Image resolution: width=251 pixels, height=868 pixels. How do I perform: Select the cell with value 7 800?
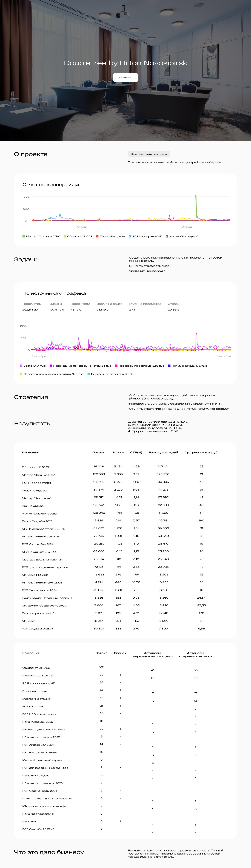pyautogui.click(x=163, y=628)
